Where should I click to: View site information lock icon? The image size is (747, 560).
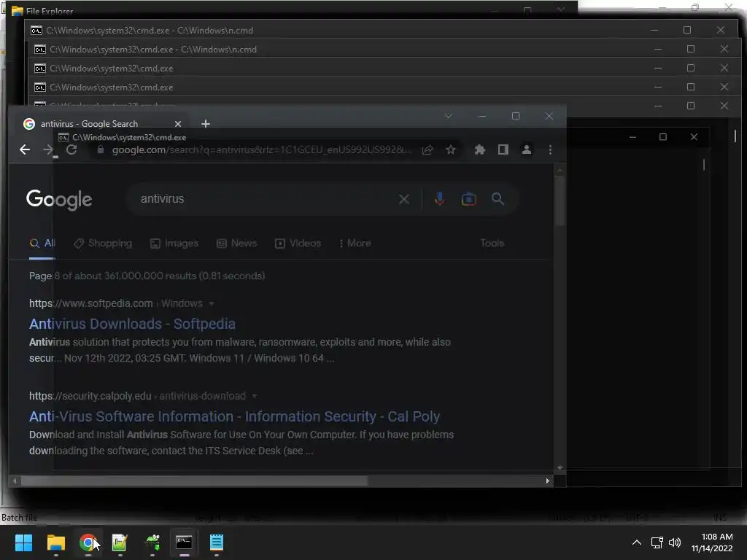pos(101,150)
